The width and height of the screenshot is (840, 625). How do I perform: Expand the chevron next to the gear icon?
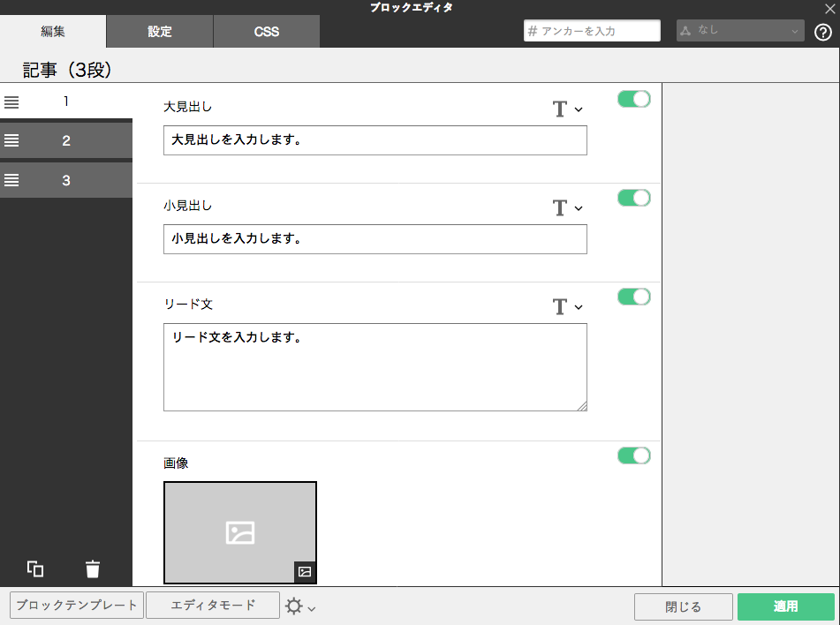(312, 608)
